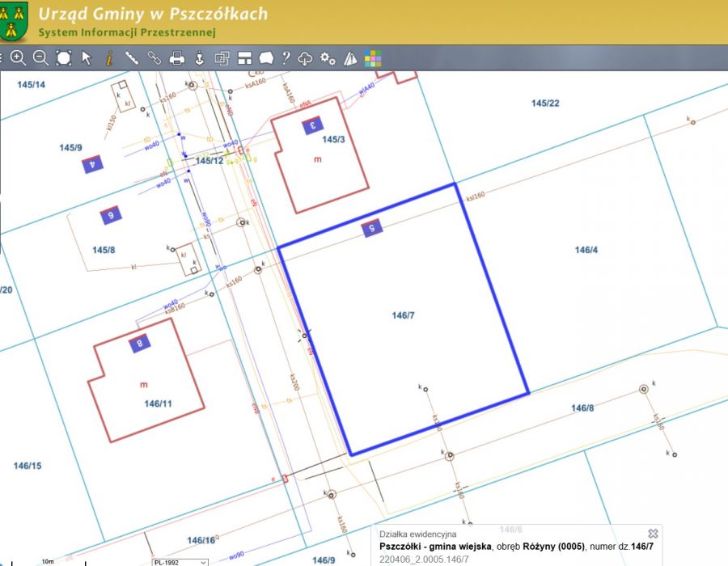
Task: Select the ruler measurement tool
Action: [132, 58]
